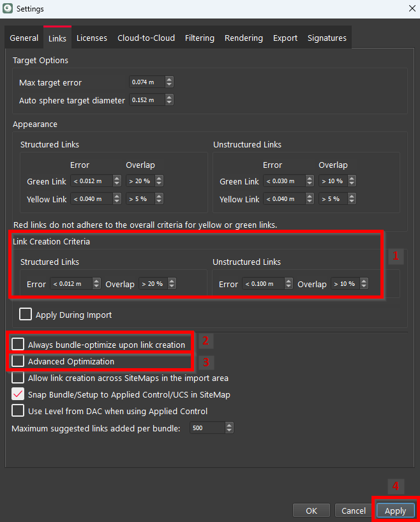Click the Apply button
Image resolution: width=420 pixels, height=522 pixels.
click(x=395, y=511)
